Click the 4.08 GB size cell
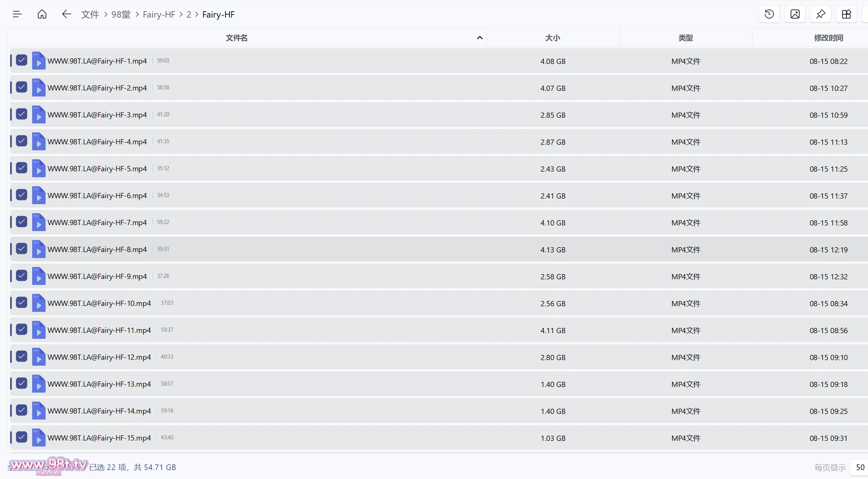 (553, 61)
